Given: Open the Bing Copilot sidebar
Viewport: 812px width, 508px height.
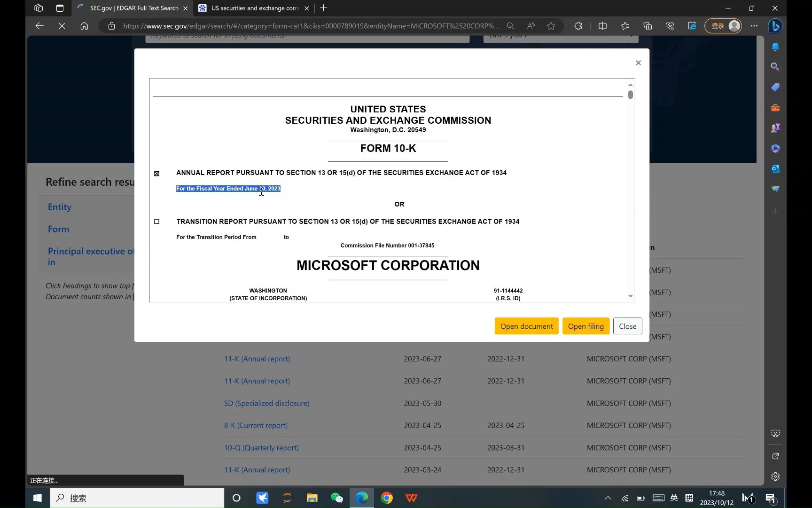Looking at the screenshot, I should pyautogui.click(x=775, y=26).
